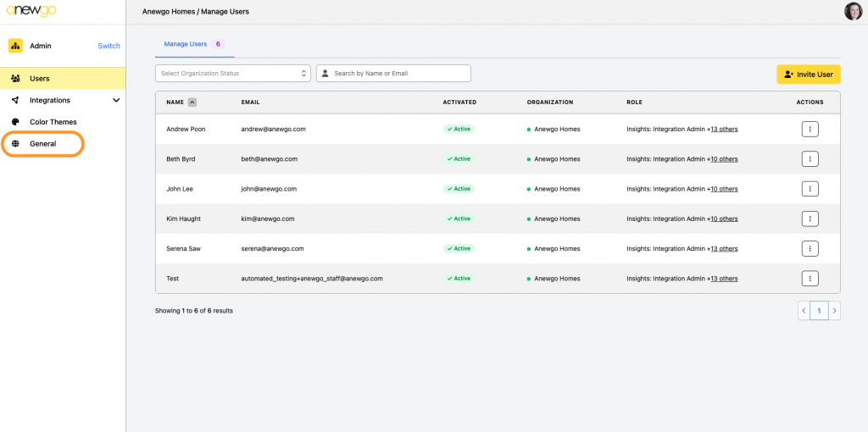Focus the Search by Name or Email field
The image size is (868, 432).
tap(393, 73)
